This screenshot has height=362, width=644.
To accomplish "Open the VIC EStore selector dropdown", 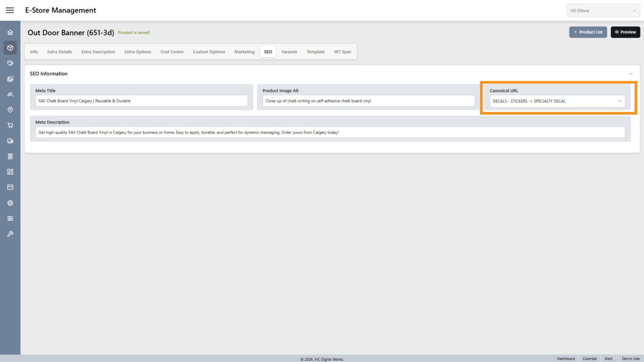I will pos(603,11).
